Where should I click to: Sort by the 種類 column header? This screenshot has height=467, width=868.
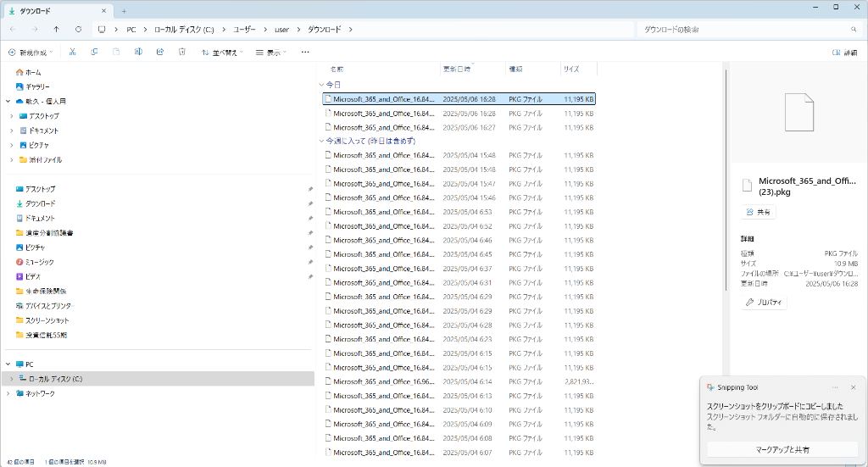[x=515, y=69]
